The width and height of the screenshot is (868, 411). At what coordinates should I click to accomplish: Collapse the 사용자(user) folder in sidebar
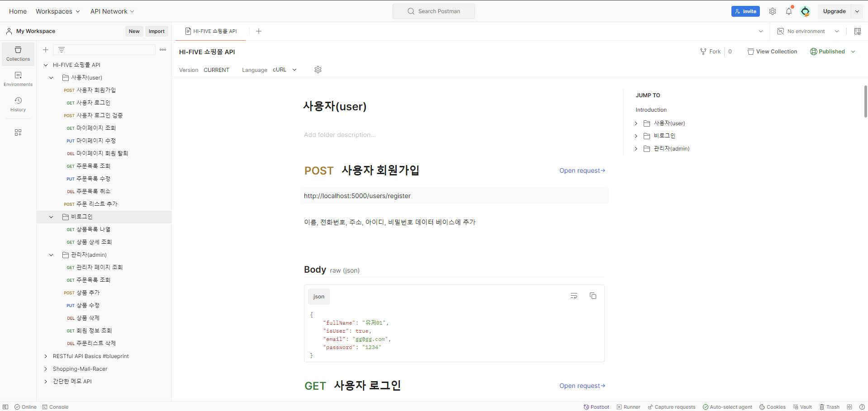click(x=51, y=78)
